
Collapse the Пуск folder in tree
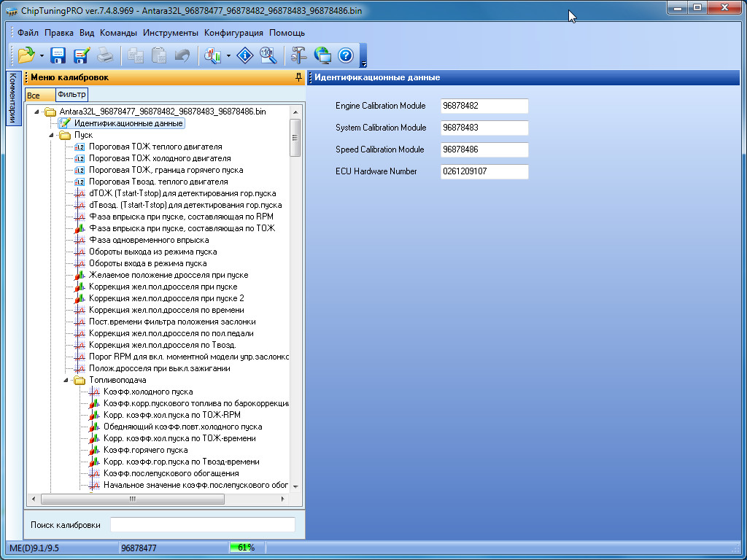coord(52,135)
